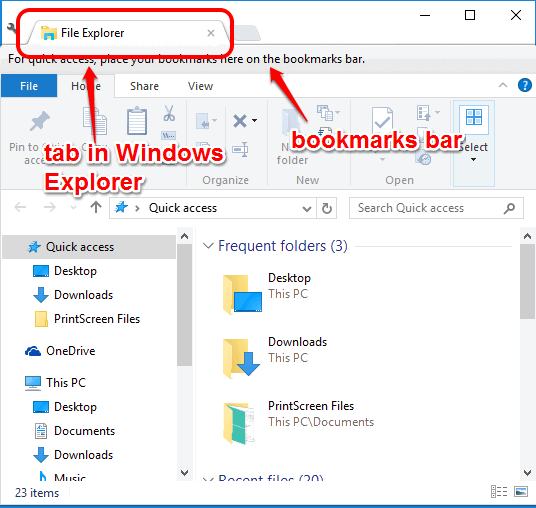This screenshot has height=508, width=536.
Task: Switch to the Share ribbon tab
Action: 144,86
